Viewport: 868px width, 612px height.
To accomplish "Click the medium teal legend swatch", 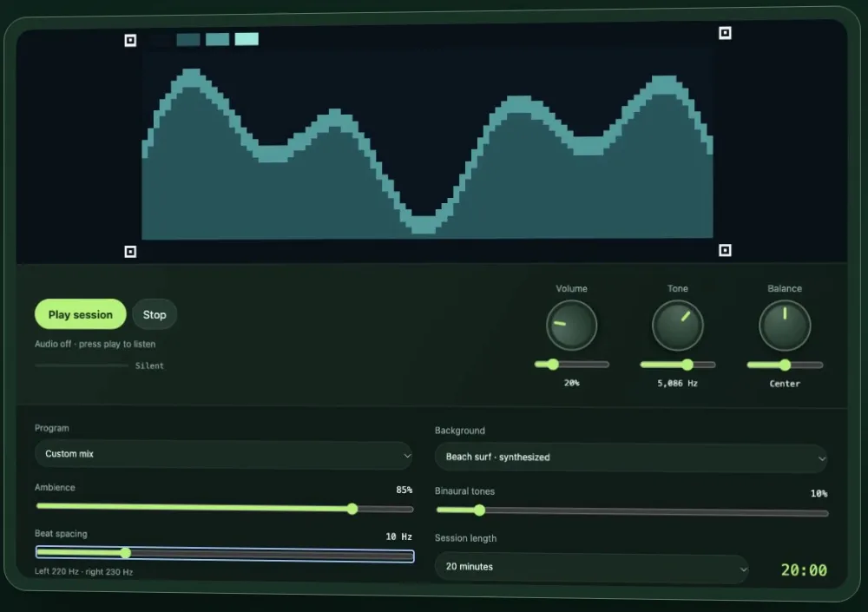I will (x=217, y=39).
